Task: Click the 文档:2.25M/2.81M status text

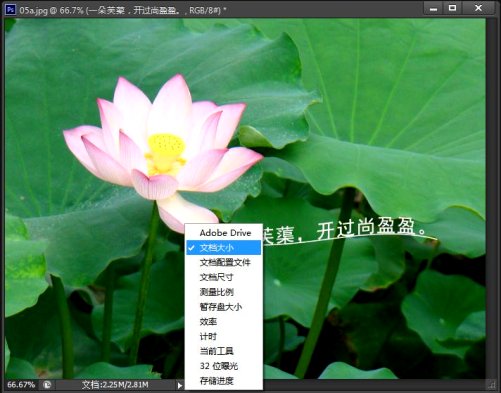Action: point(115,385)
